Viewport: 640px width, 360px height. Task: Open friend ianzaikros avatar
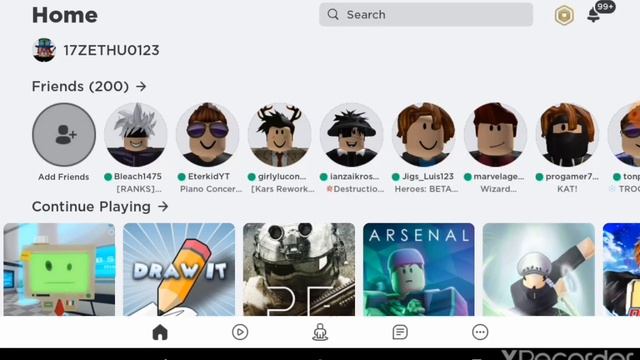351,135
